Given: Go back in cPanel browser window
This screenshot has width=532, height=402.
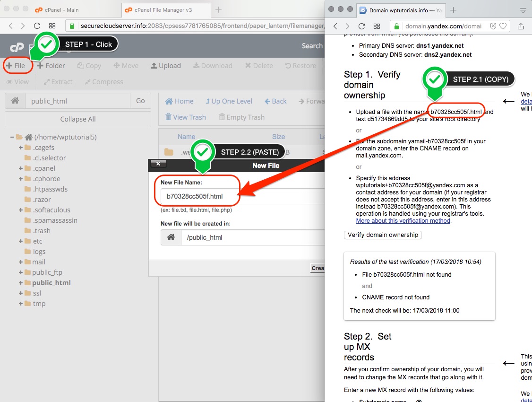Looking at the screenshot, I should click(10, 26).
